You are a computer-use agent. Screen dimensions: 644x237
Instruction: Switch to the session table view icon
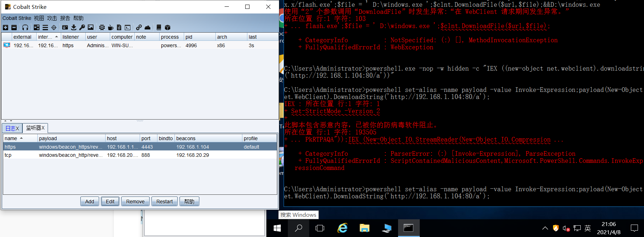tap(45, 27)
